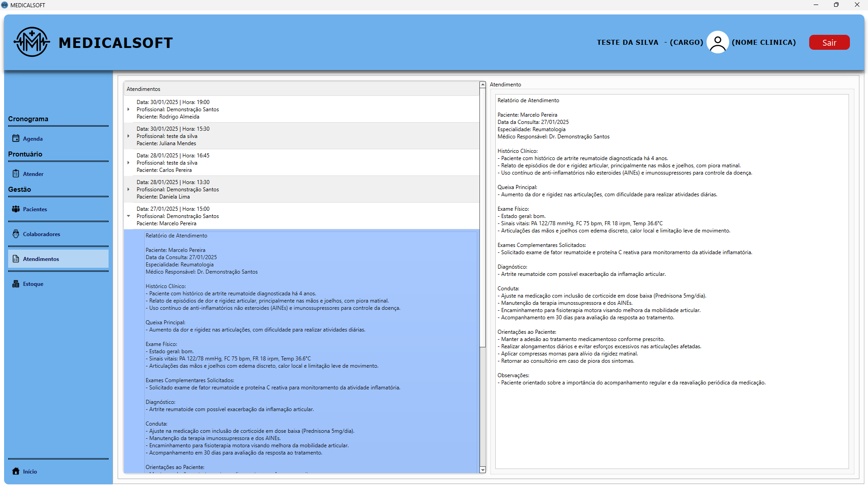This screenshot has height=488, width=868.
Task: Close the MEDICALSOFT window
Action: pyautogui.click(x=857, y=5)
